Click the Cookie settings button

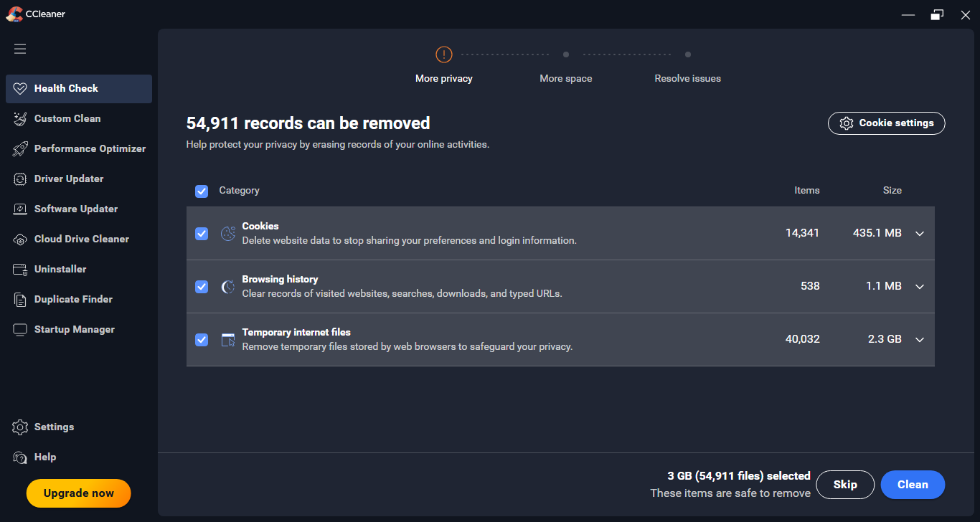coord(886,123)
